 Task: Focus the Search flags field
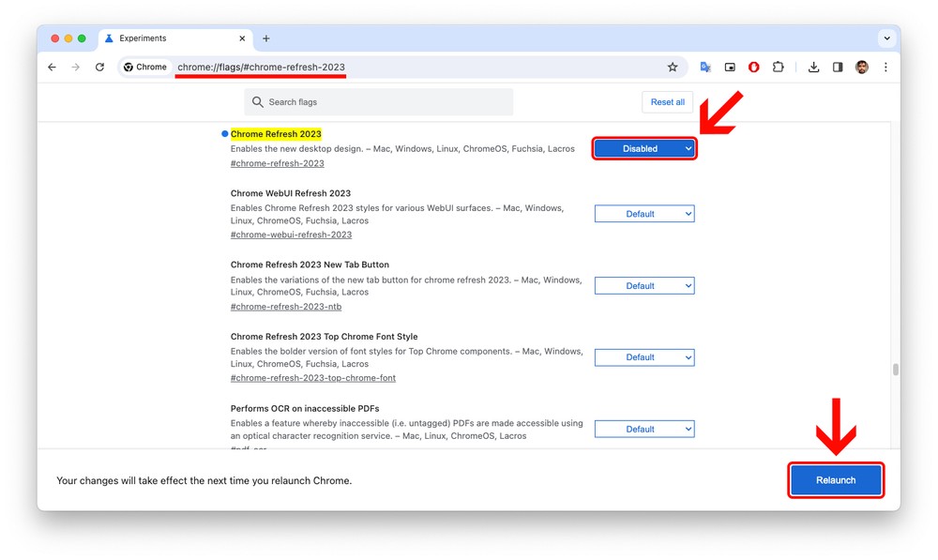click(379, 101)
